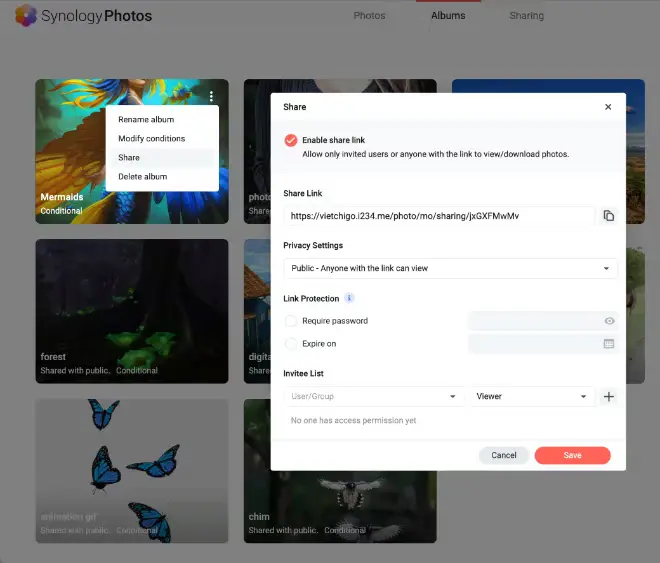Switch to the Photos tab
This screenshot has height=563, width=660.
369,16
